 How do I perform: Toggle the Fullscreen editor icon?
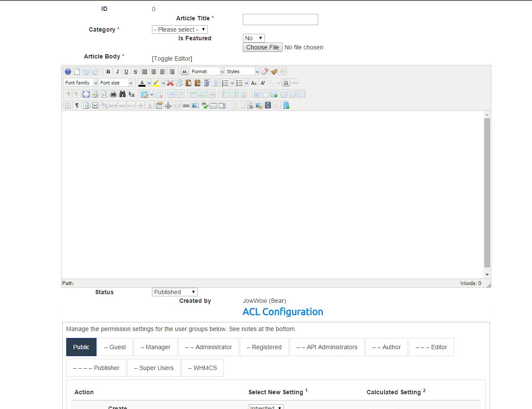pyautogui.click(x=86, y=94)
